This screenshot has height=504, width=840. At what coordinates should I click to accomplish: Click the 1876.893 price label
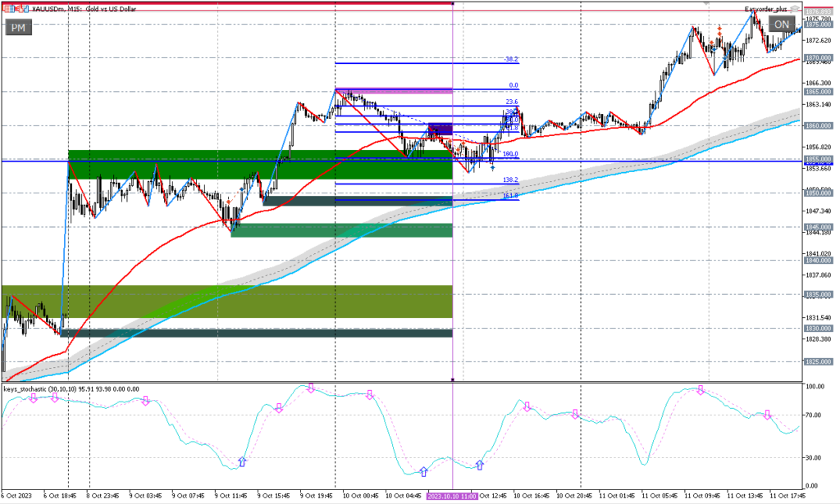(819, 11)
